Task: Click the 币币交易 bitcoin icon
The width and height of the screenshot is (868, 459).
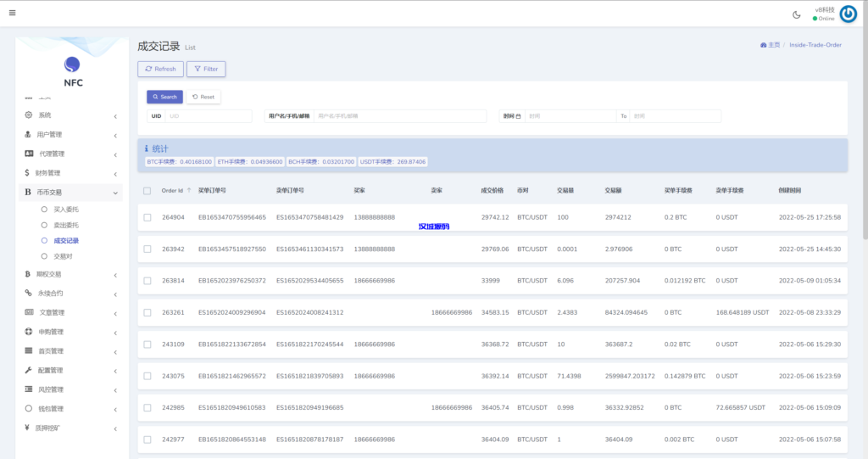Action: click(28, 193)
